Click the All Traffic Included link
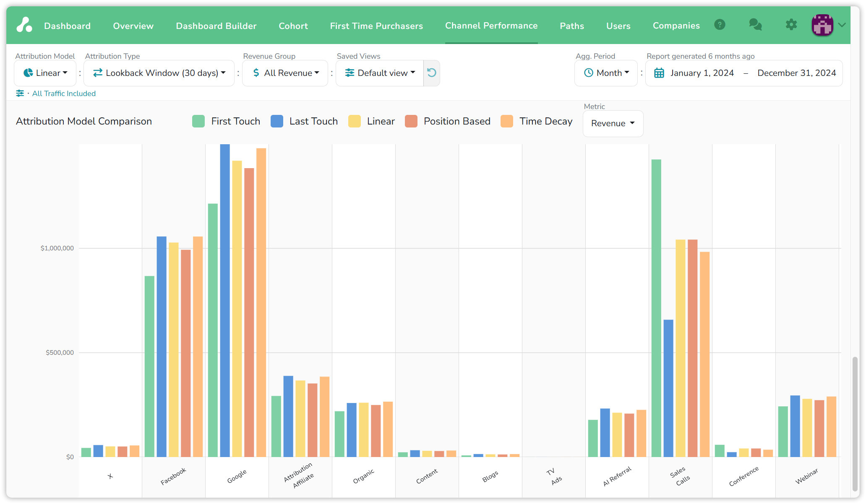Image resolution: width=866 pixels, height=504 pixels. [x=64, y=94]
